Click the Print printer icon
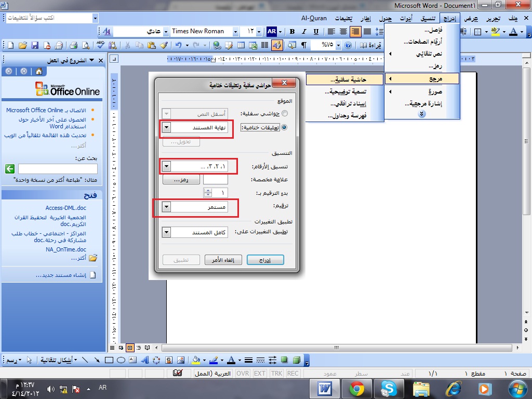This screenshot has width=532, height=399. (x=73, y=45)
